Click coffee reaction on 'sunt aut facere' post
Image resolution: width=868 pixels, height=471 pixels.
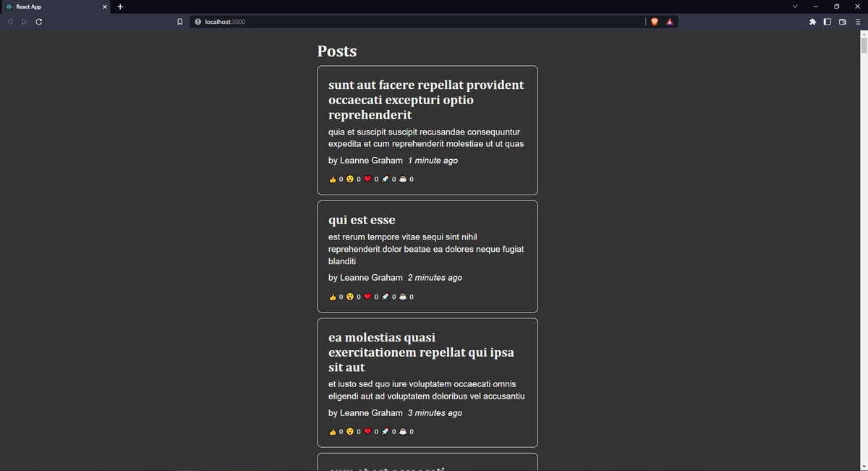click(407, 179)
